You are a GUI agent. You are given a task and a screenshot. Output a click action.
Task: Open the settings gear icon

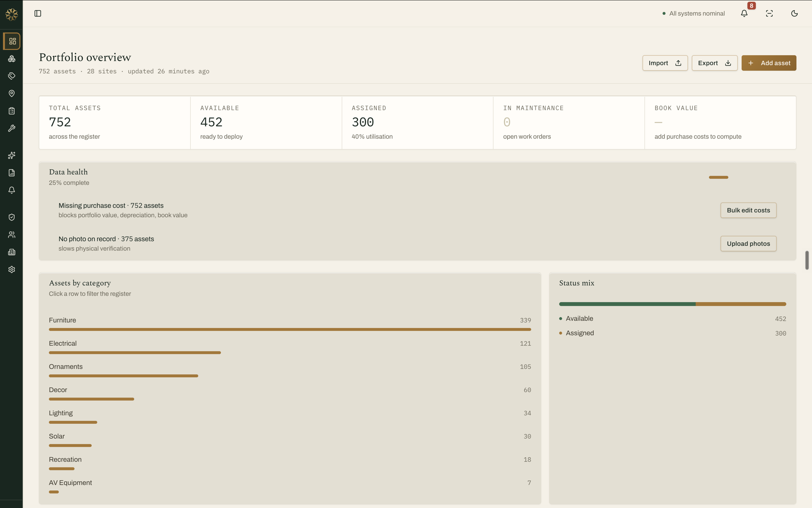12,270
